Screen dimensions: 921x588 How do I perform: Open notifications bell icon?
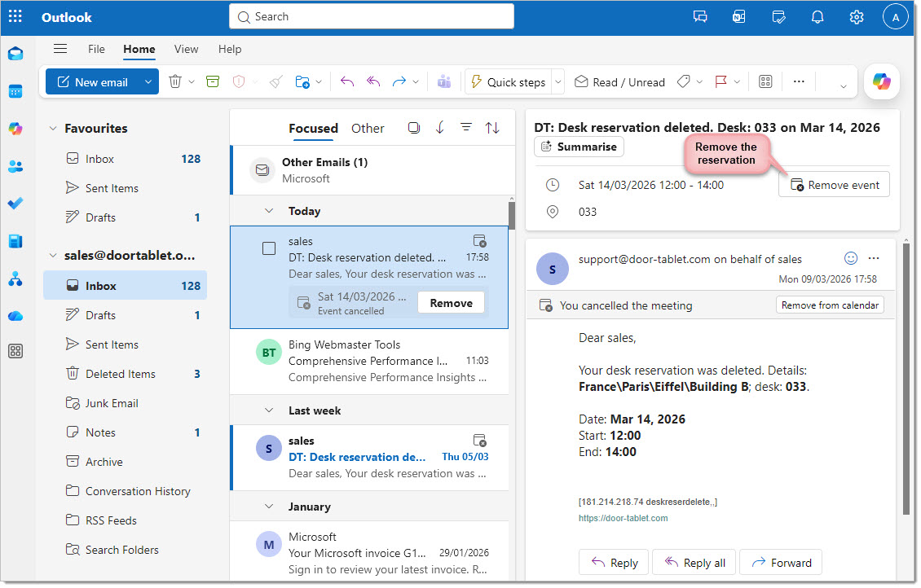817,17
